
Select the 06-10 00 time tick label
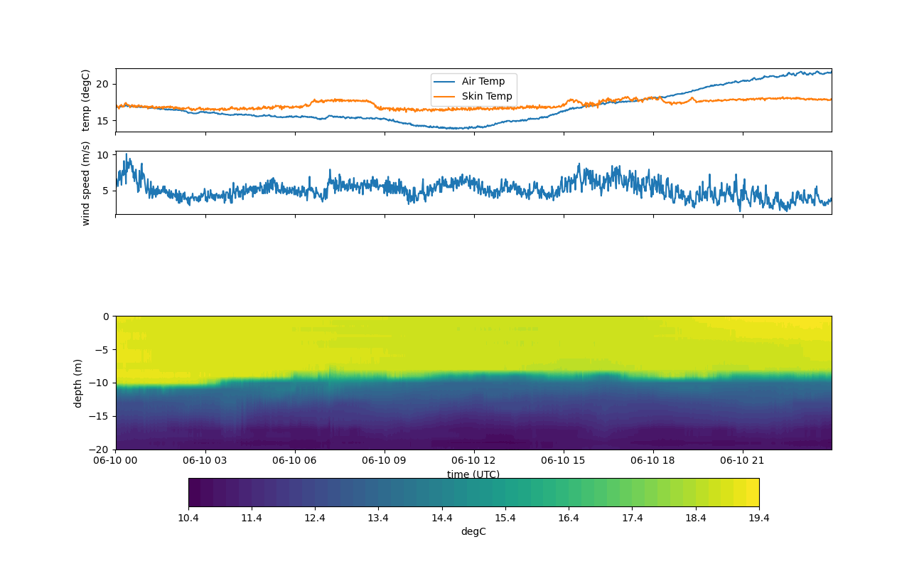coord(116,460)
